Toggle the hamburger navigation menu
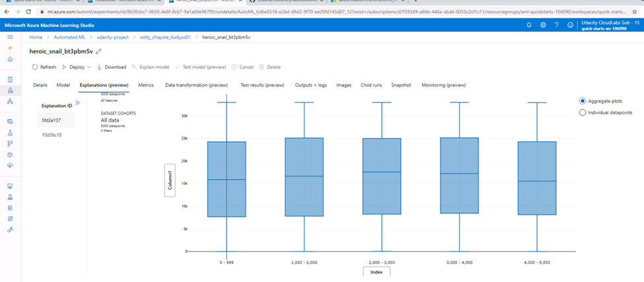Viewport: 644px width, 282px height. click(x=11, y=37)
